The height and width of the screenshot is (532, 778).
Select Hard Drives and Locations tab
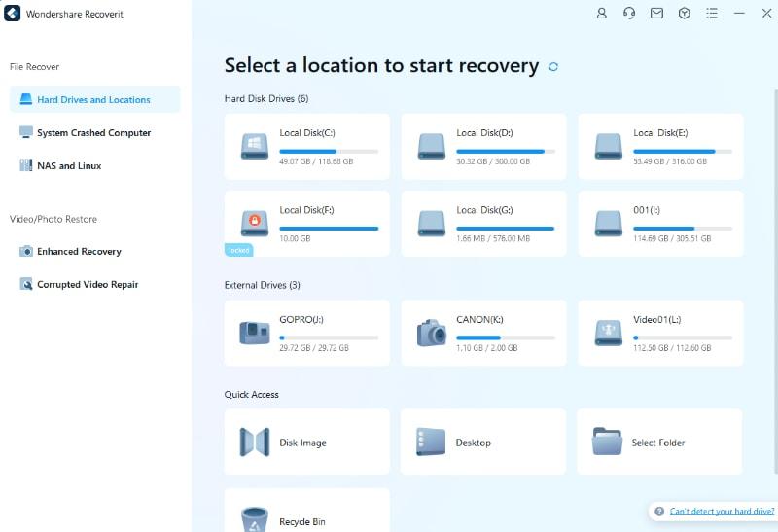(x=94, y=99)
